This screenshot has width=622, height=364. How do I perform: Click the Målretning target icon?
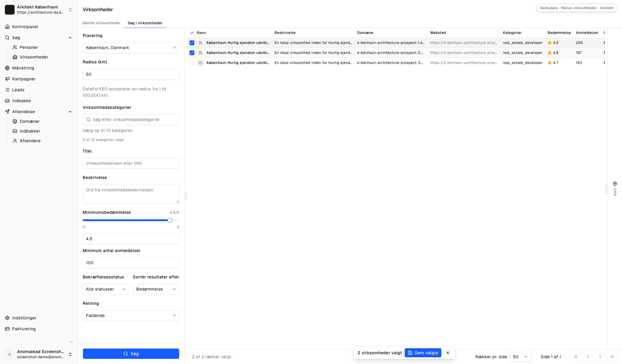(7, 68)
